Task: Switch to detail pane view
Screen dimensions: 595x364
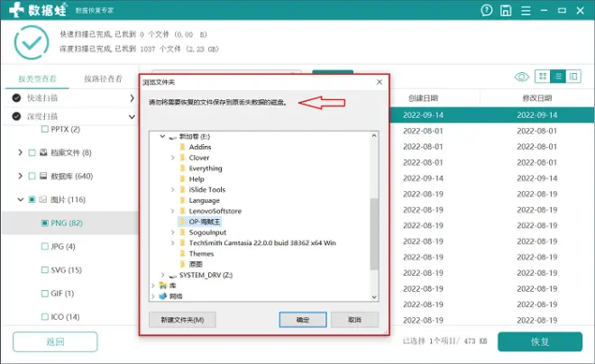Action: (573, 77)
